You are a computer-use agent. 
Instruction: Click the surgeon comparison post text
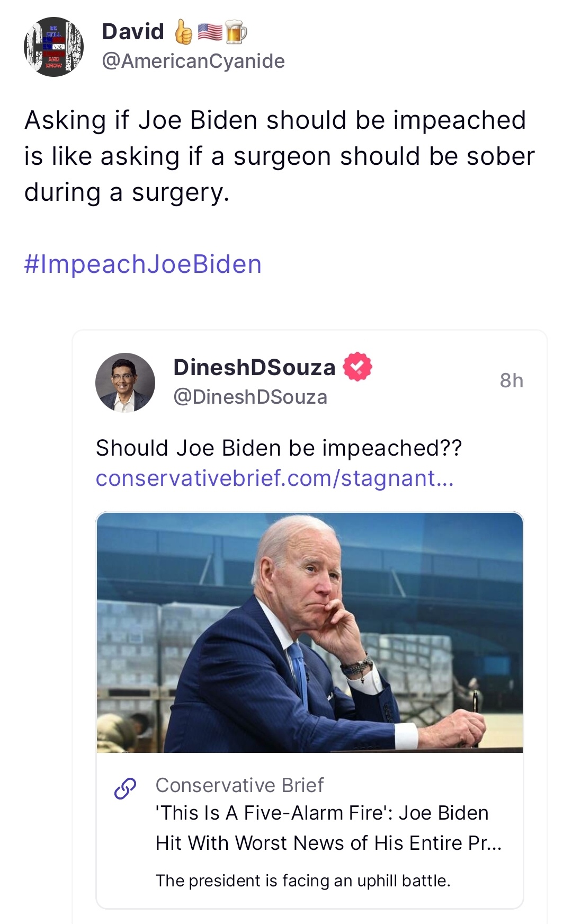click(279, 156)
